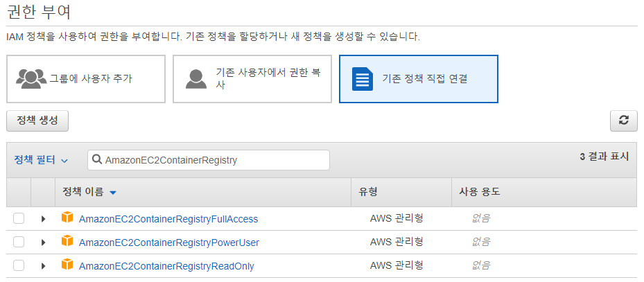Click 없음 in the FullAccess row

pyautogui.click(x=481, y=218)
